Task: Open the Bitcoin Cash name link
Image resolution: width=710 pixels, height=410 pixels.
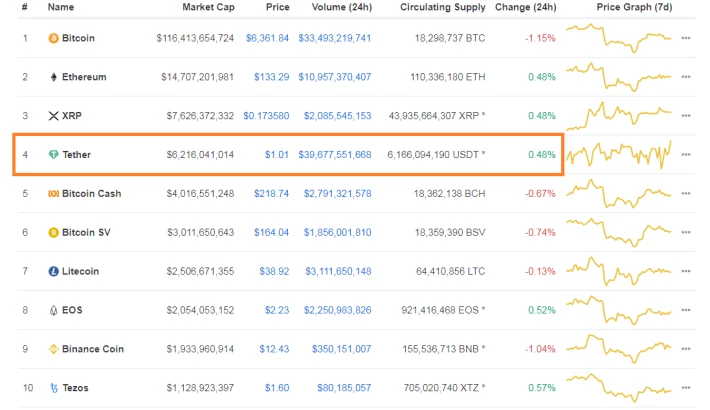Action: click(91, 194)
